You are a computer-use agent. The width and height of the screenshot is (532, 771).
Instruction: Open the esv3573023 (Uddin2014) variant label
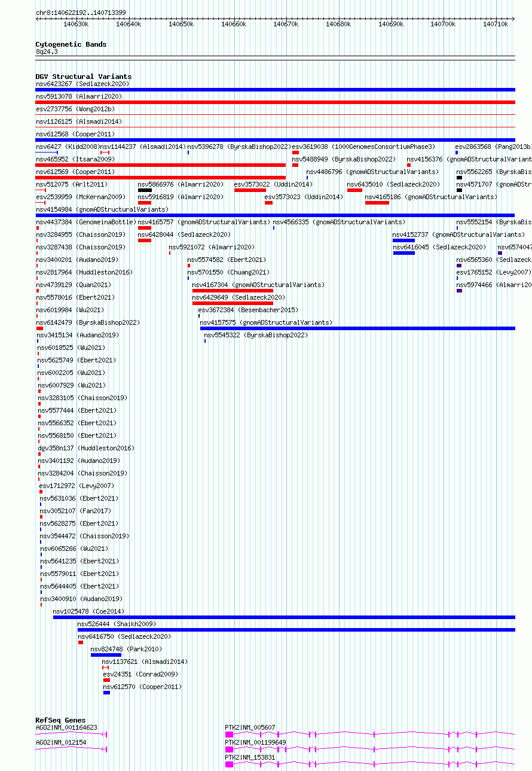(304, 197)
